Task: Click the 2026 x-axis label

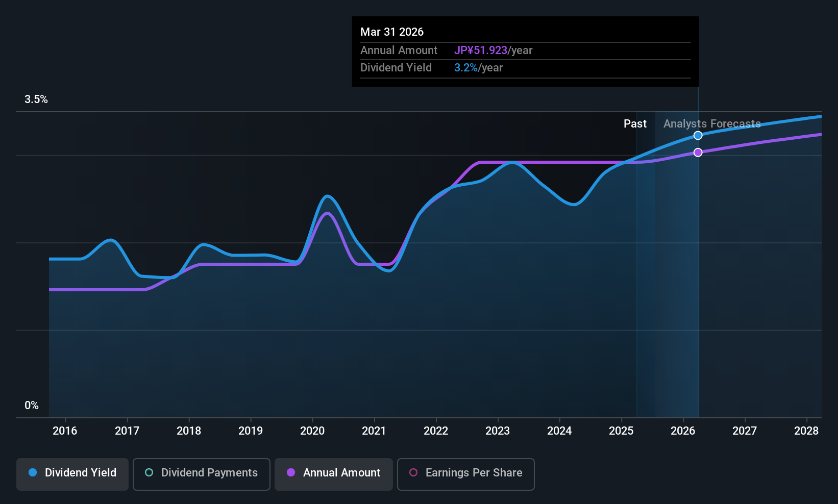Action: pos(683,431)
